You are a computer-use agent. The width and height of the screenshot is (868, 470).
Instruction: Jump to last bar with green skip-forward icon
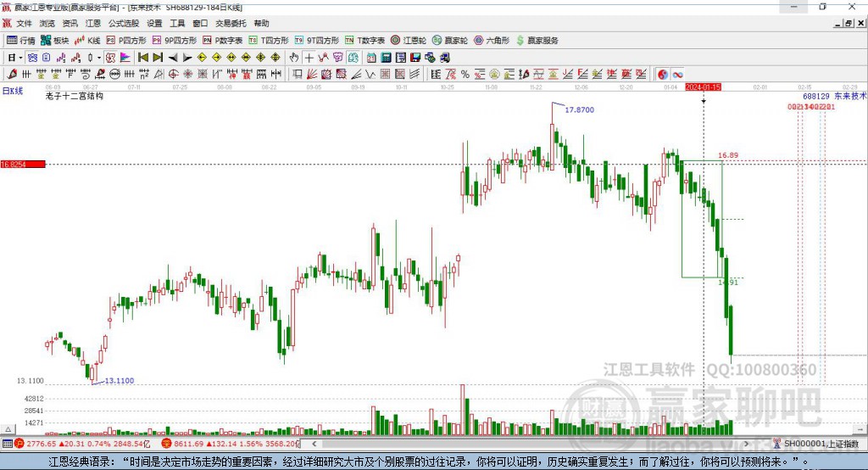(158, 58)
